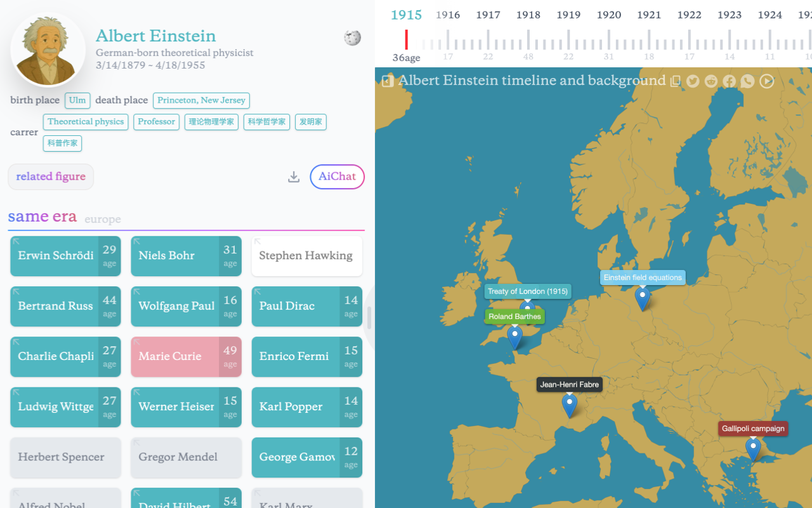Copy the timeline link
The width and height of the screenshot is (812, 508).
[675, 81]
